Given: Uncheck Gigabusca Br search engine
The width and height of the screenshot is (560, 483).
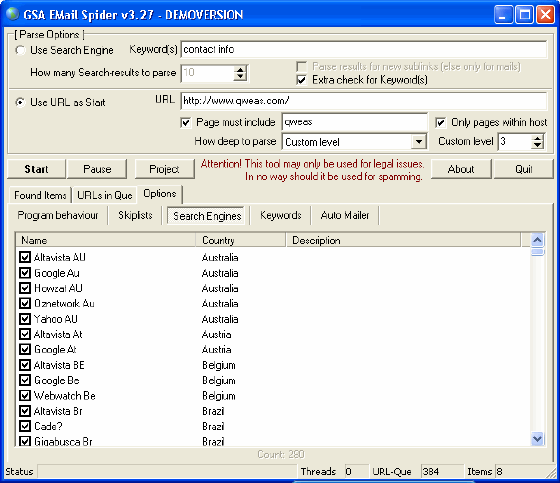Looking at the screenshot, I should point(25,441).
